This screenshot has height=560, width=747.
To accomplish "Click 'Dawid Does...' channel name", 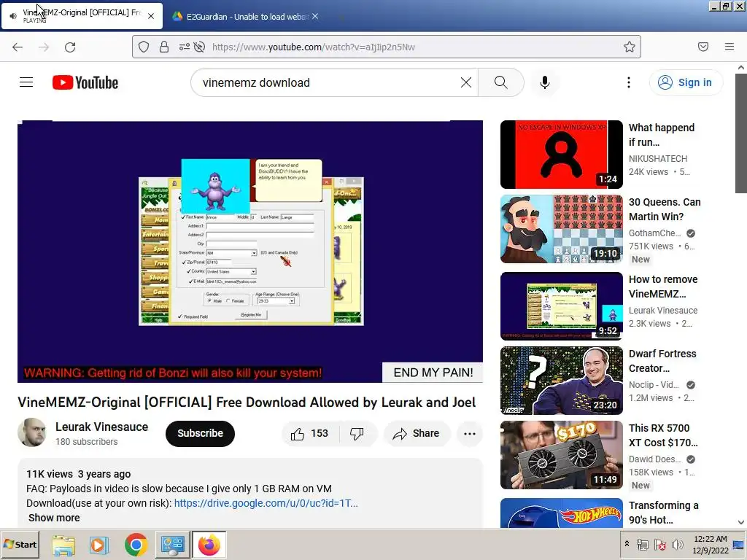I will pyautogui.click(x=654, y=459).
